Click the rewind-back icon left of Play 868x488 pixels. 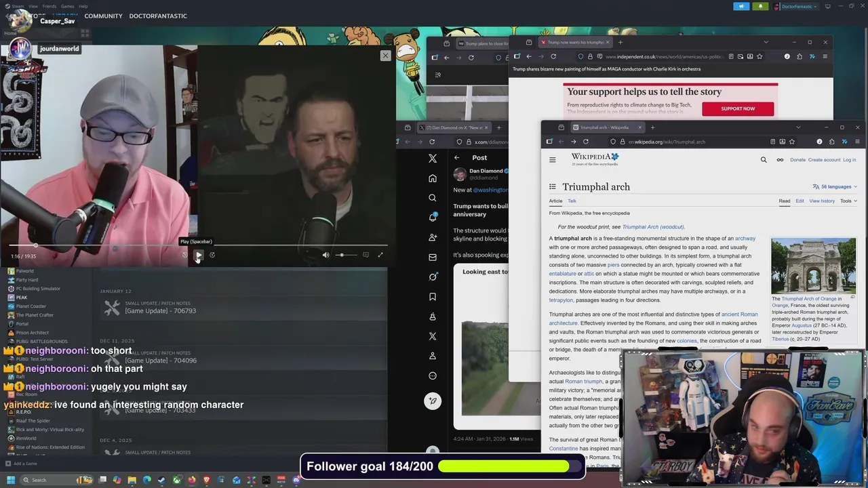184,255
